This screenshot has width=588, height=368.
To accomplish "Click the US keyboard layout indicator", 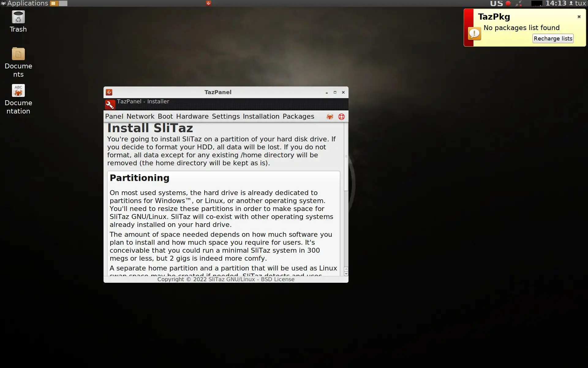I will pos(496,3).
